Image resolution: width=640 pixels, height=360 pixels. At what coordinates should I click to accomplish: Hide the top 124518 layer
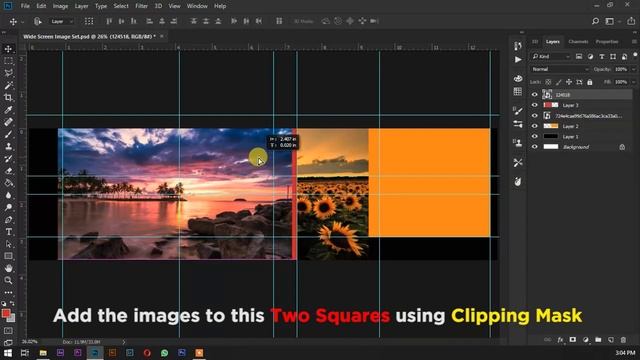[535, 95]
